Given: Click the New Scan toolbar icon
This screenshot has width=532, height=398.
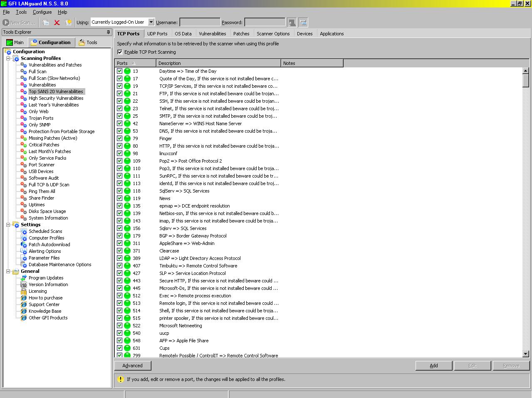Looking at the screenshot, I should [6, 22].
